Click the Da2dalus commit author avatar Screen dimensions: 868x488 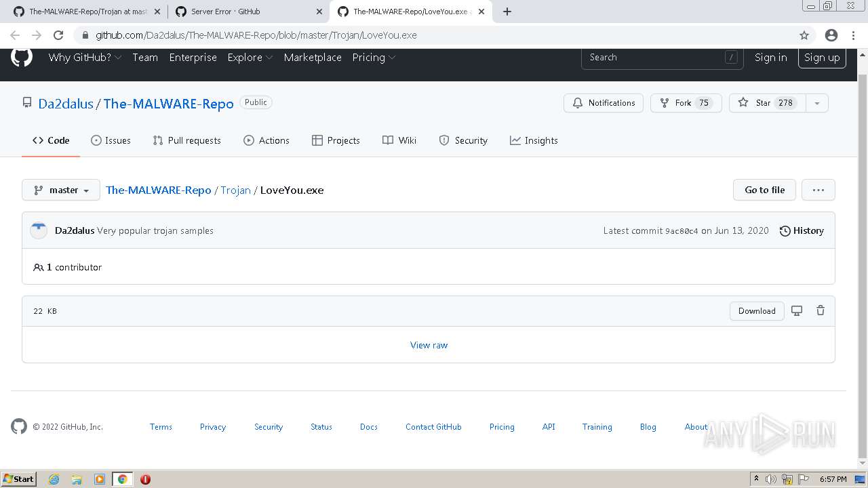pos(39,230)
